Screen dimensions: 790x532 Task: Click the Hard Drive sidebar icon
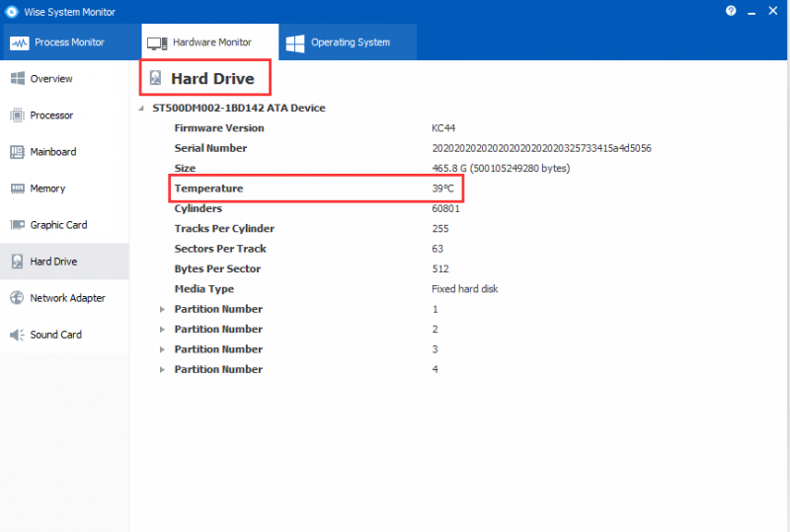click(x=17, y=261)
